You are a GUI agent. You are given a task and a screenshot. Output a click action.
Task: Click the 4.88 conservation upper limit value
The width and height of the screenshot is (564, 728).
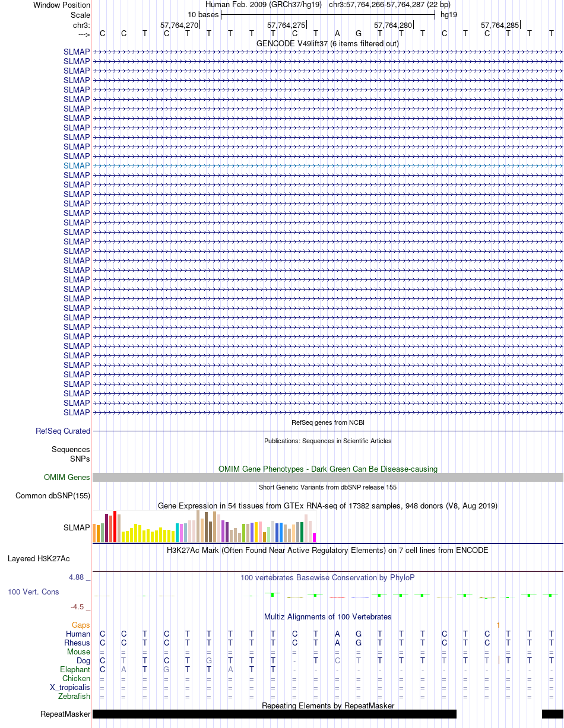click(x=80, y=577)
